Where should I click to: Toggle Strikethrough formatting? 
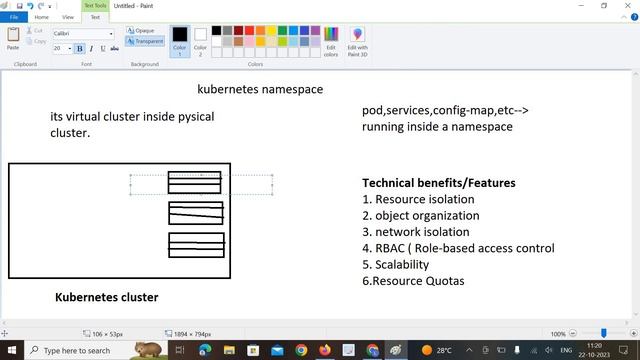click(115, 49)
